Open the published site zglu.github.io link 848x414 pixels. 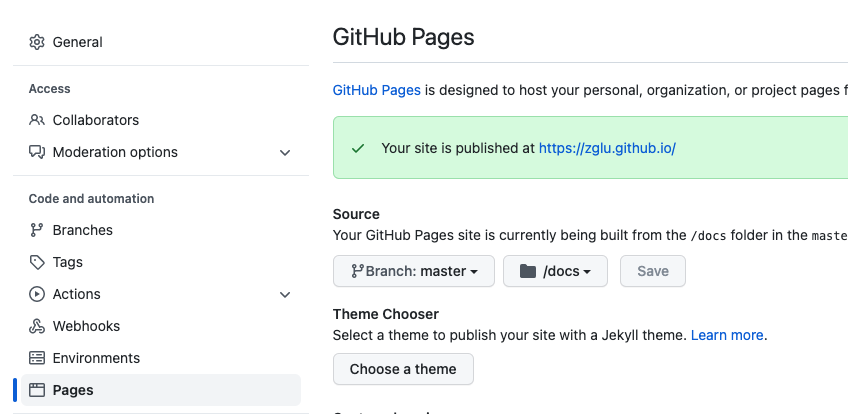point(607,148)
